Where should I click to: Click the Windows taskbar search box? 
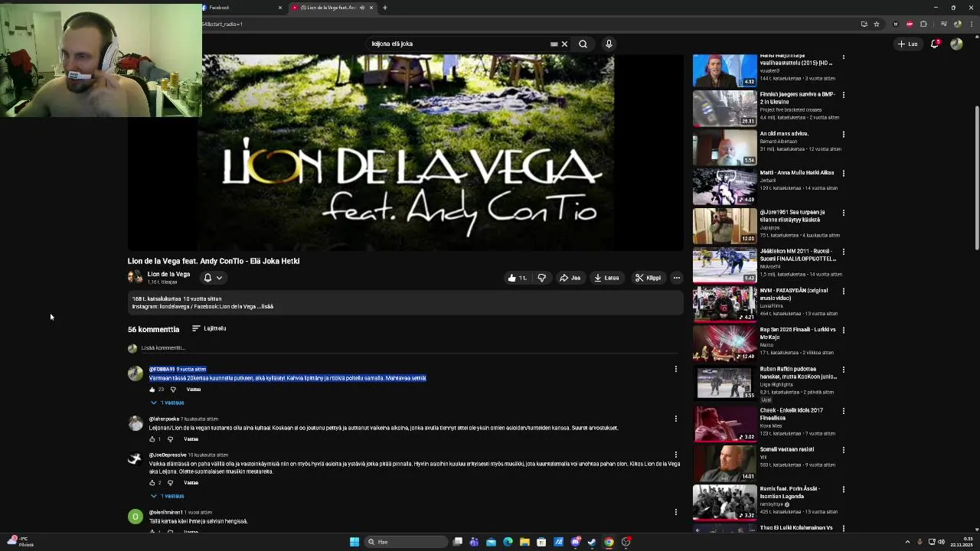coord(406,542)
